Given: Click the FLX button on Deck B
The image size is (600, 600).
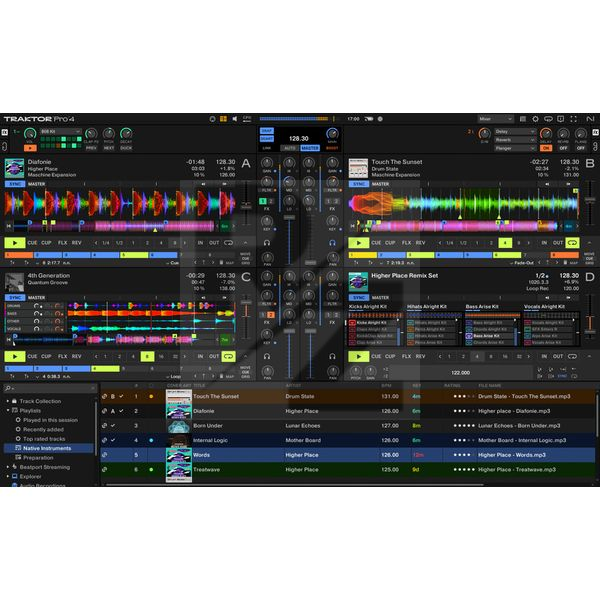Looking at the screenshot, I should click(x=406, y=243).
